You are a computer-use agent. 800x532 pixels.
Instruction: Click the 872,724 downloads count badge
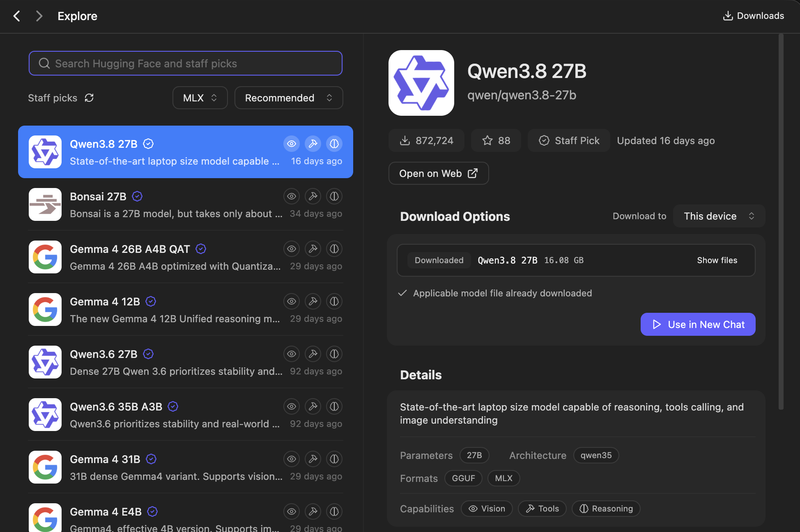426,140
